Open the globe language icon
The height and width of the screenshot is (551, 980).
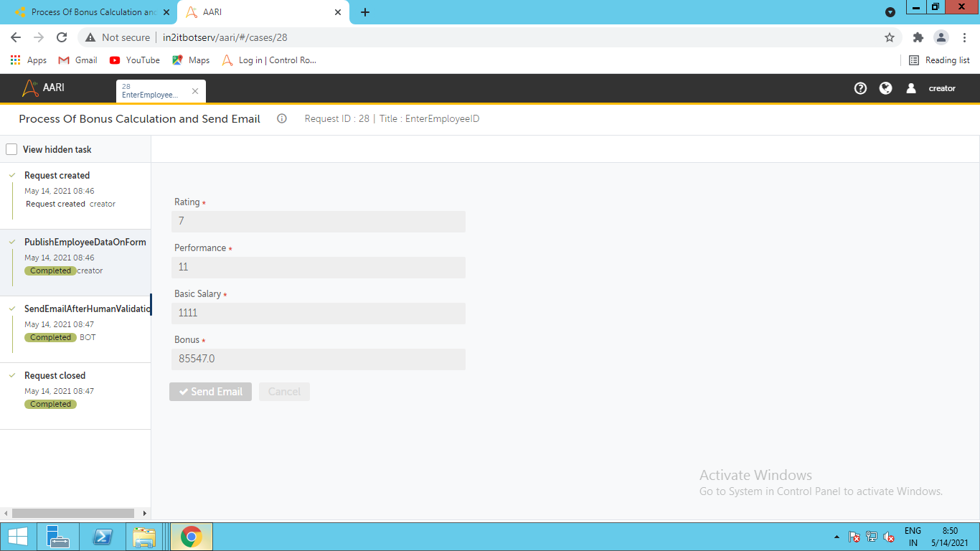click(x=886, y=88)
